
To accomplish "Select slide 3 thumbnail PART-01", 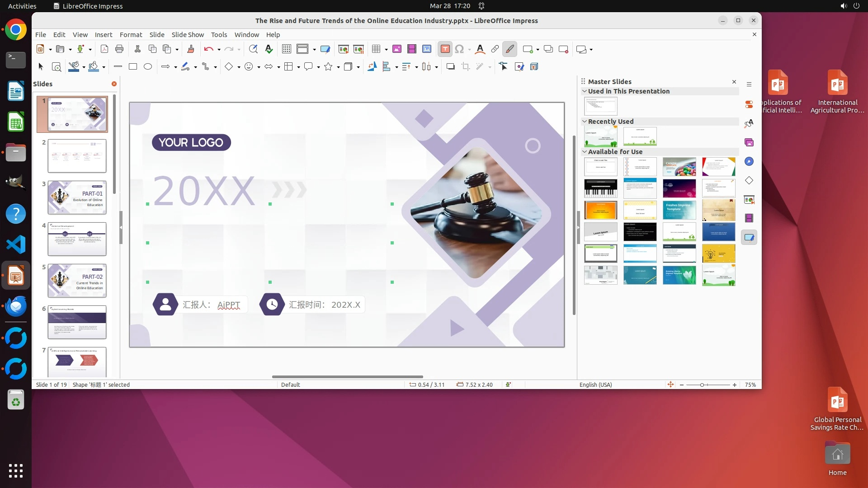I will 77,197.
